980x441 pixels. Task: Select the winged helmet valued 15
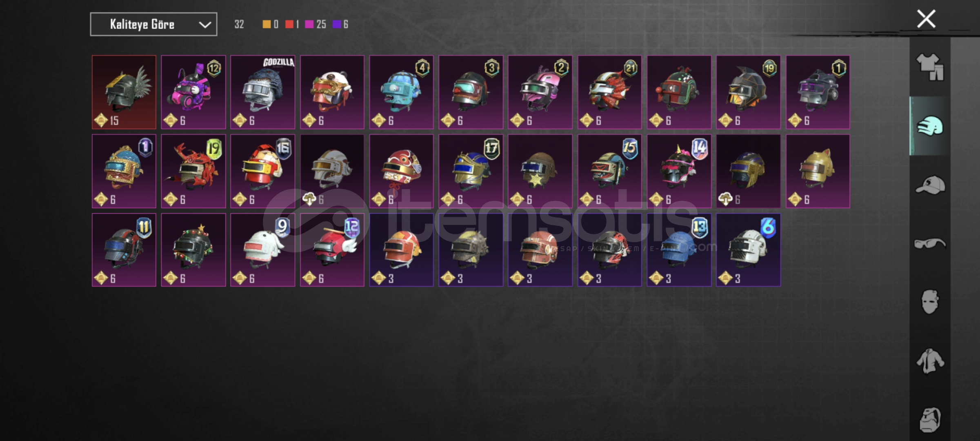[124, 92]
